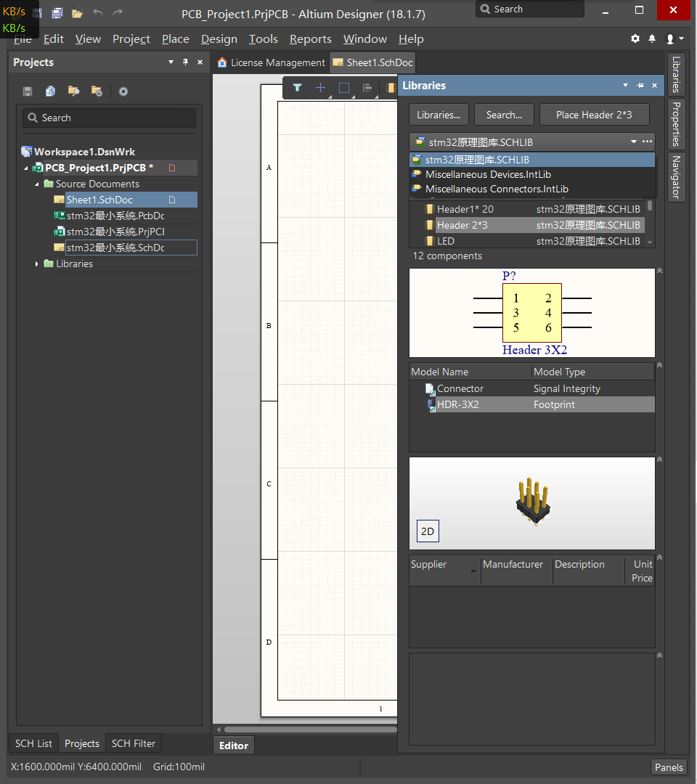Viewport: 697px width, 784px height.
Task: Open the Navigator side tab
Action: click(x=676, y=177)
